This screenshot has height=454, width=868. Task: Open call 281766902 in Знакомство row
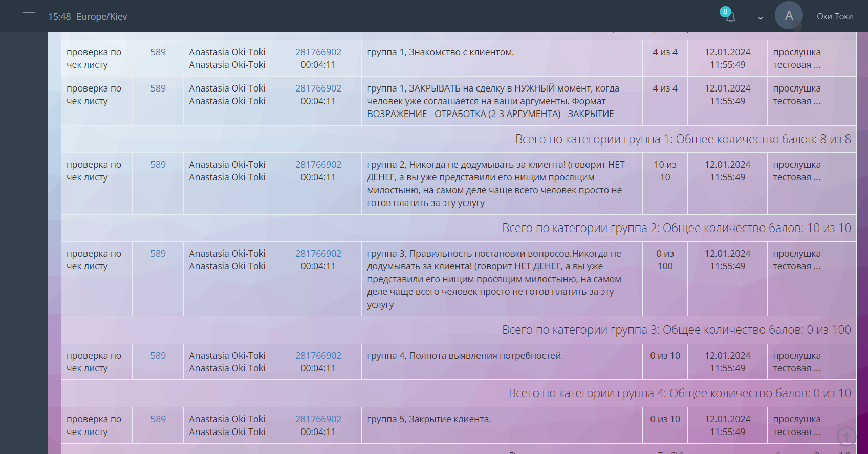pos(318,52)
